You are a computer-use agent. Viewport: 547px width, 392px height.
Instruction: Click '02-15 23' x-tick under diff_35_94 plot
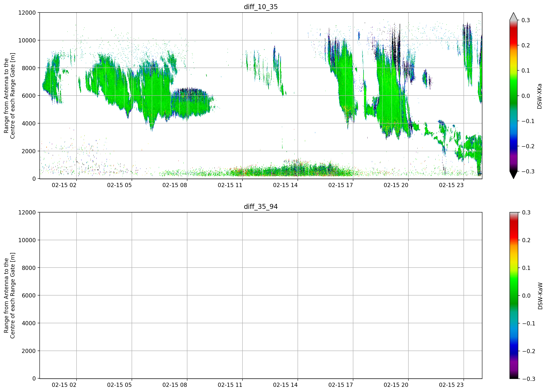[451, 385]
